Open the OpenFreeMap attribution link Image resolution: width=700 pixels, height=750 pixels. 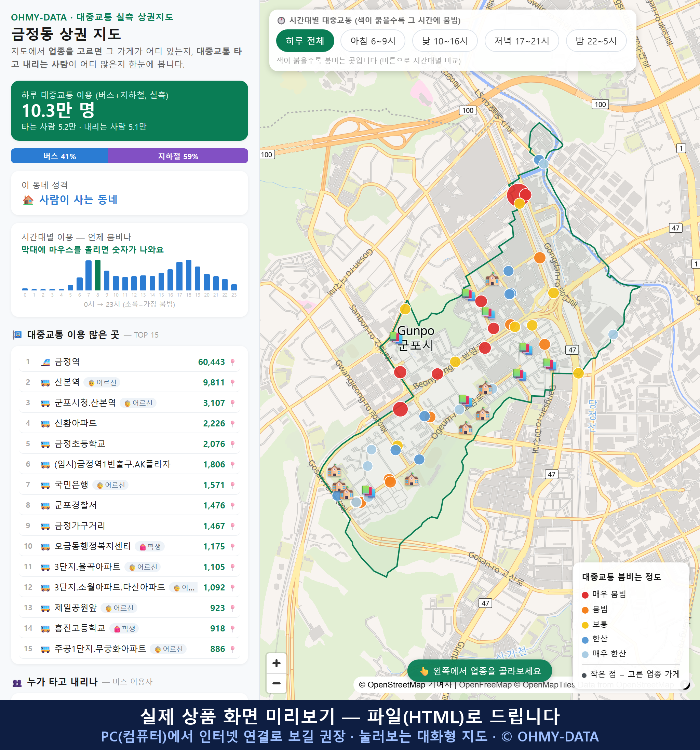click(485, 685)
